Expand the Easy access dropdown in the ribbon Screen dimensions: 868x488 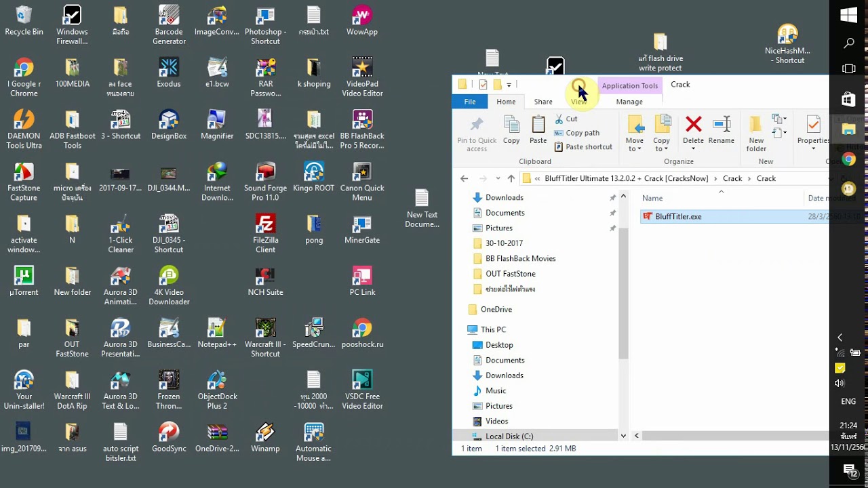pyautogui.click(x=779, y=134)
